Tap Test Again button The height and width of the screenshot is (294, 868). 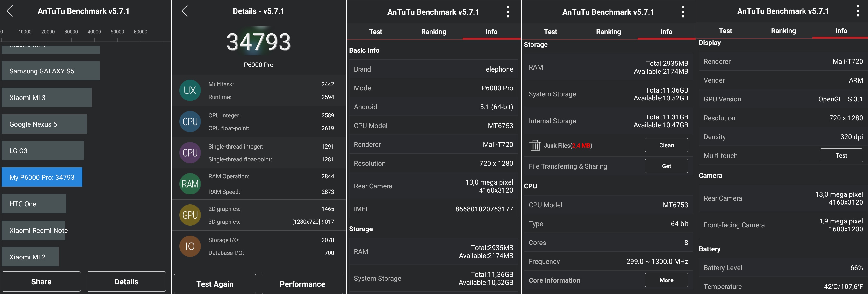[x=215, y=284]
